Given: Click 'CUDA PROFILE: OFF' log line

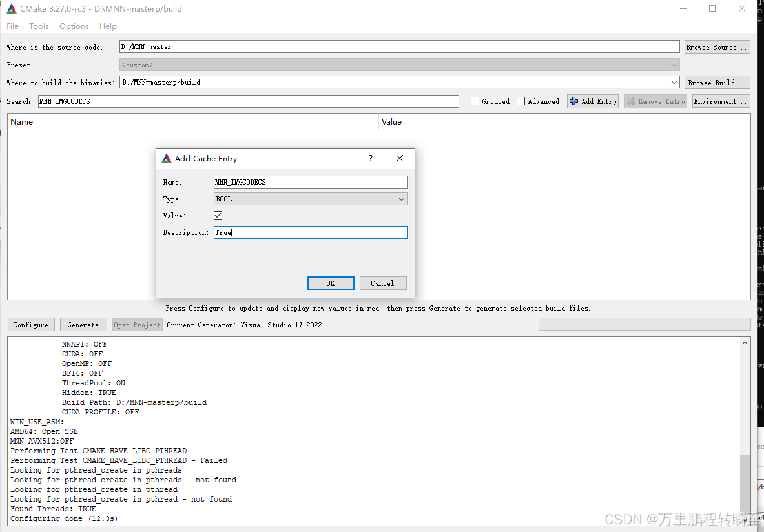Looking at the screenshot, I should coord(100,412).
